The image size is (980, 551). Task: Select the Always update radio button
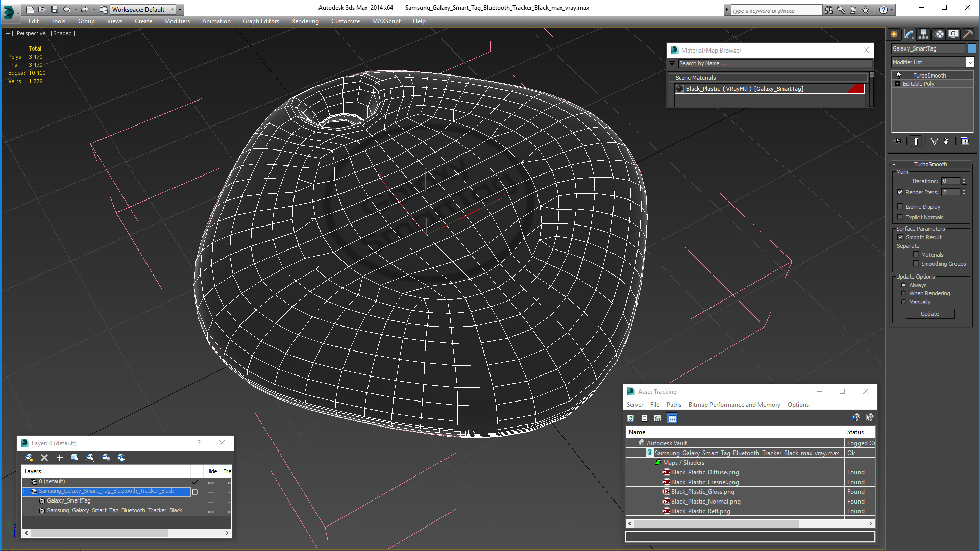pos(904,285)
